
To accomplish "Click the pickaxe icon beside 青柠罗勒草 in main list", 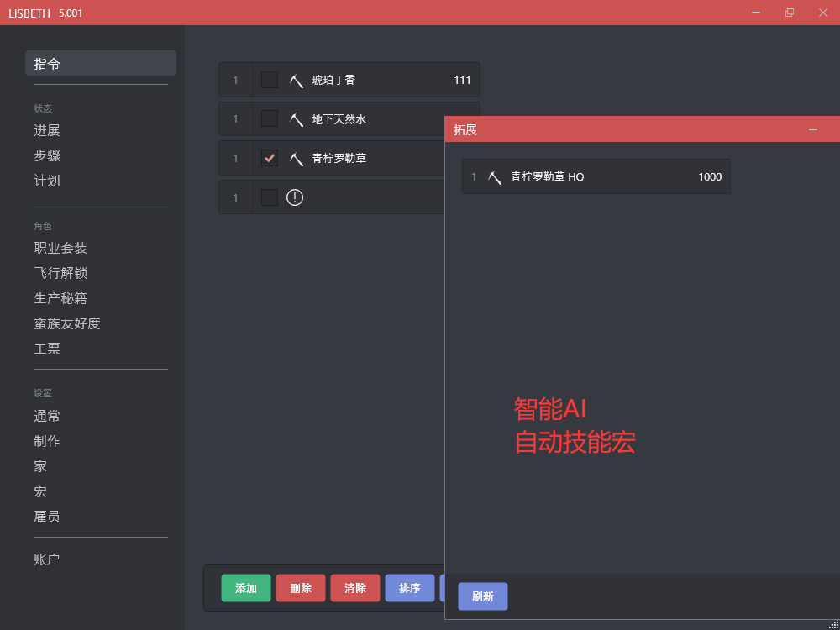I will (296, 159).
